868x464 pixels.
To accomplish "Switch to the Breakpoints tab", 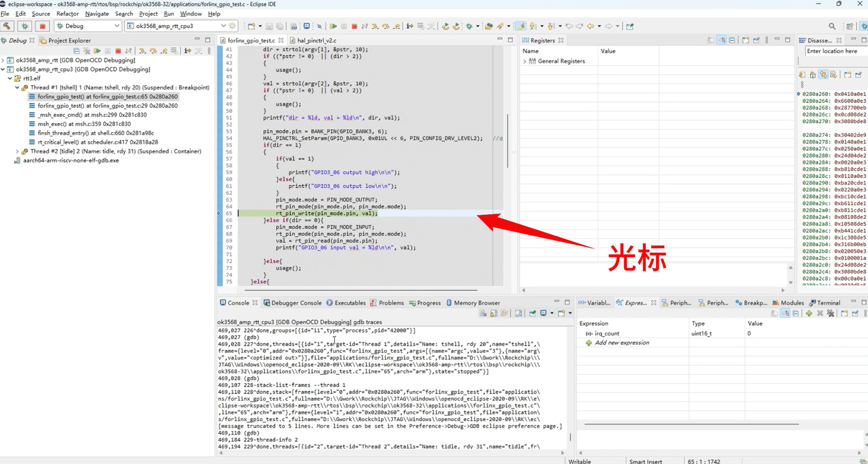I will 751,303.
